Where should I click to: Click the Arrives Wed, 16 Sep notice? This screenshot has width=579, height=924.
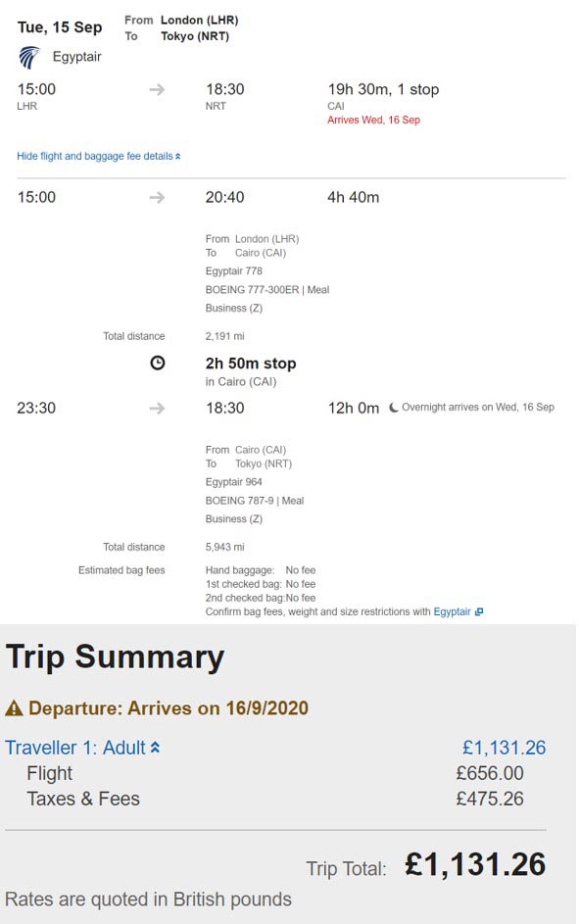(x=373, y=120)
